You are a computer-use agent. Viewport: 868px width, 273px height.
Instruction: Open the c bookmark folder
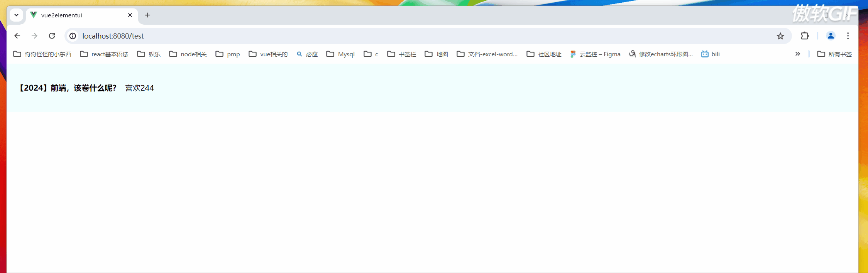371,54
